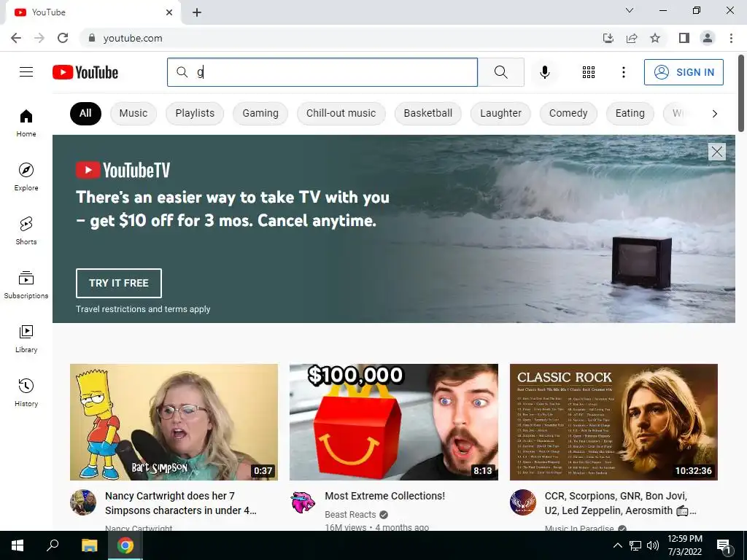Select the Laughter filter chip
This screenshot has height=560, width=747.
[x=500, y=113]
